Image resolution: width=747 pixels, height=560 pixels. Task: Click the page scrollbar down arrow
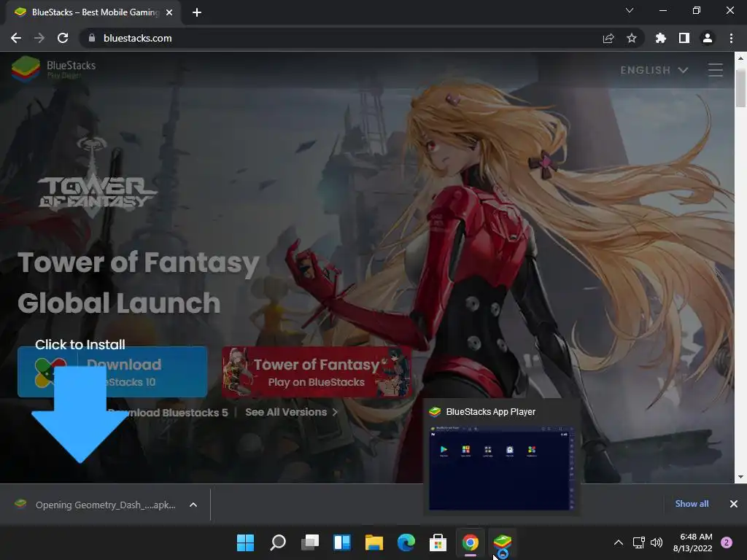pos(740,477)
